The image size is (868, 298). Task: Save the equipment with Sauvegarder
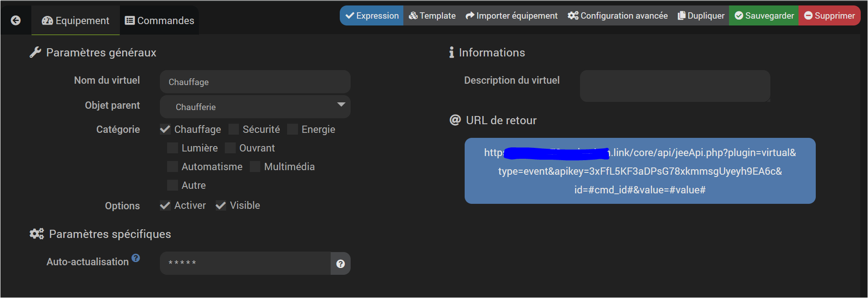click(x=764, y=16)
